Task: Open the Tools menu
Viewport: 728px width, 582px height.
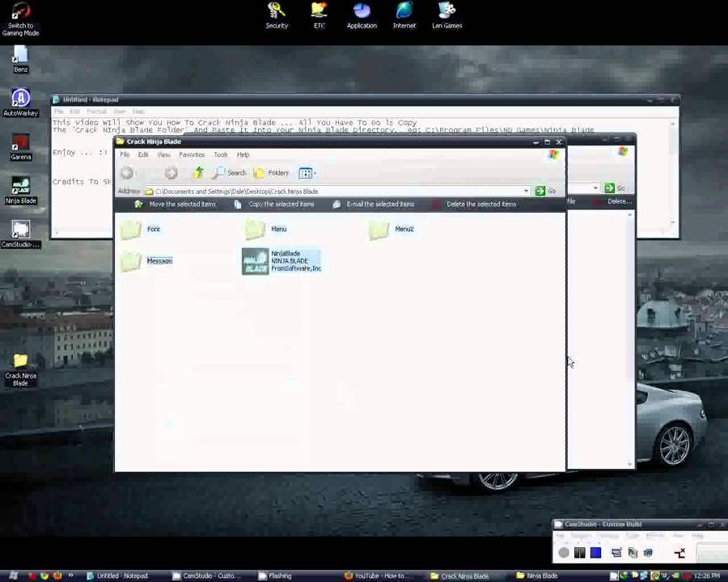Action: pos(221,154)
